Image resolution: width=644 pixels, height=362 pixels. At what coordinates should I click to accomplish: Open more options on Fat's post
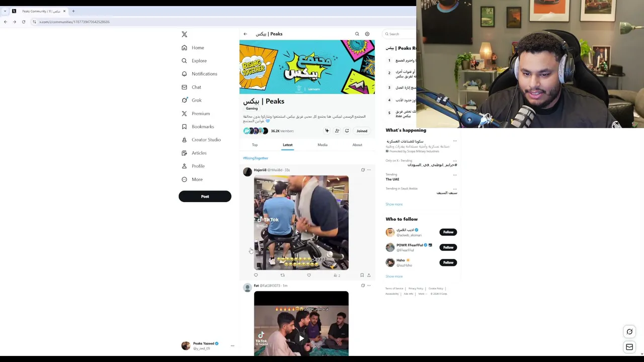369,286
